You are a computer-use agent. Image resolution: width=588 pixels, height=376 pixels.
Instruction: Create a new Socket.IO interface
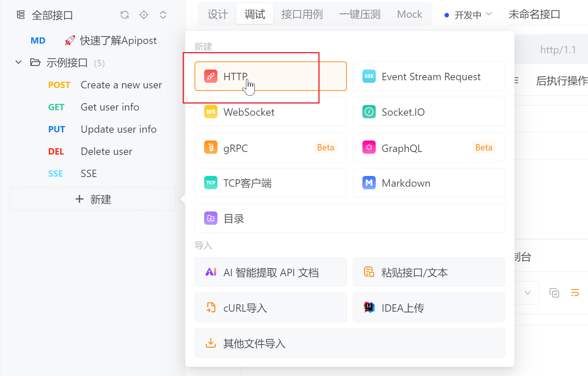[x=429, y=112]
